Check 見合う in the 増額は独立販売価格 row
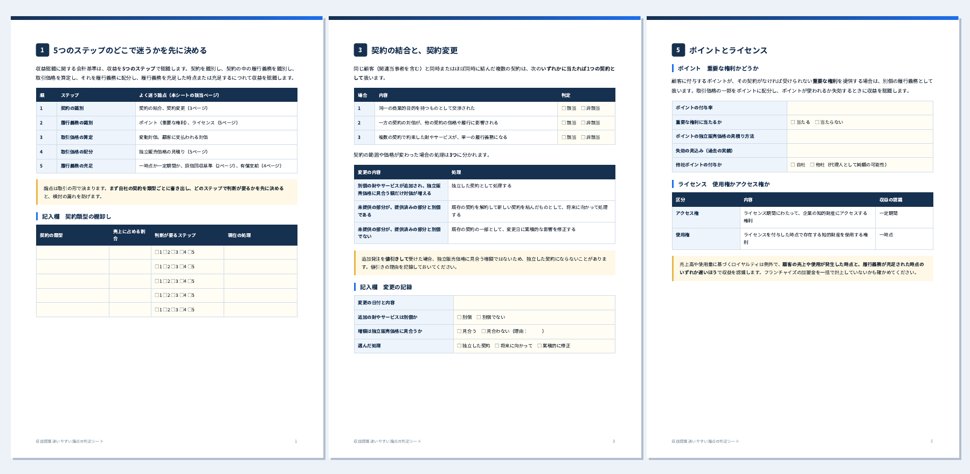Viewport: 970px width, 474px height. 459,331
